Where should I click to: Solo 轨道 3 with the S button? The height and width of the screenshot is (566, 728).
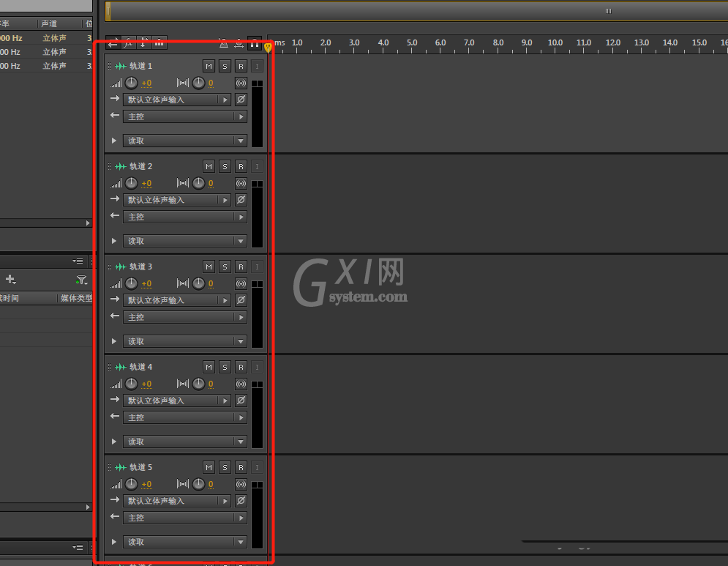click(225, 267)
